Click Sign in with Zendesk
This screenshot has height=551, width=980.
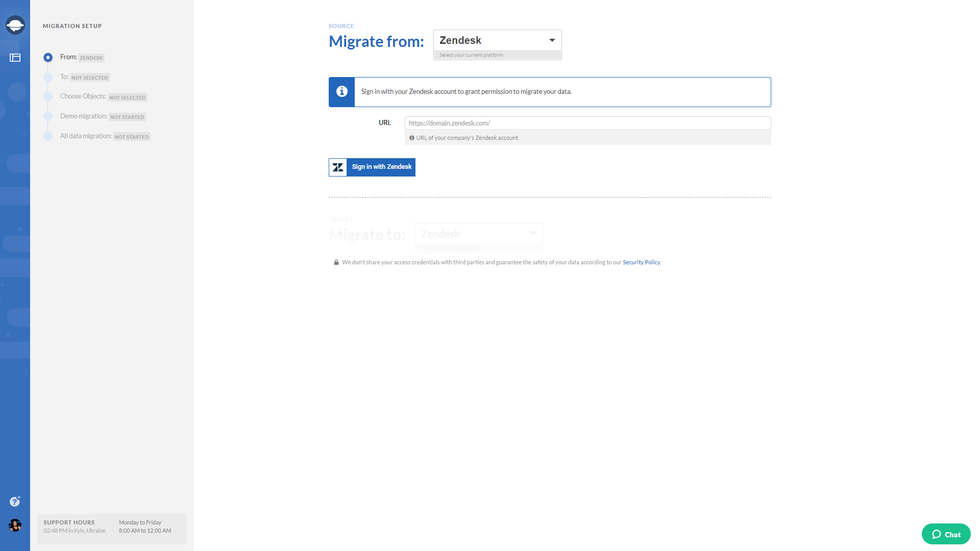coord(381,167)
